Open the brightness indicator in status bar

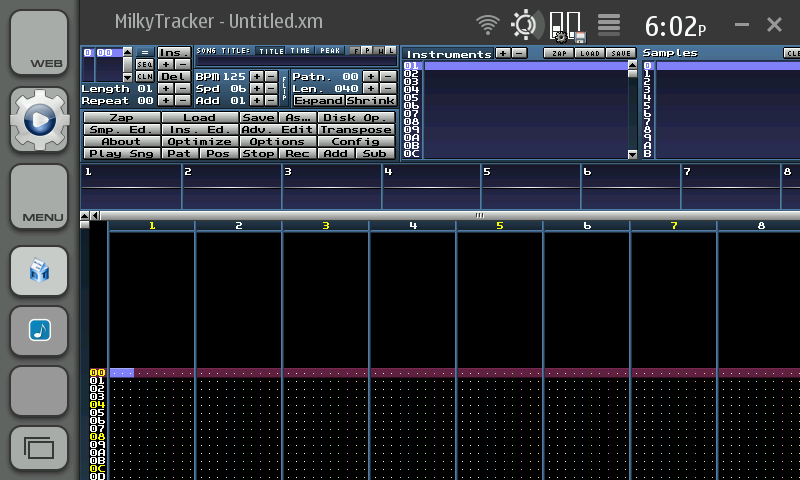pyautogui.click(x=523, y=24)
